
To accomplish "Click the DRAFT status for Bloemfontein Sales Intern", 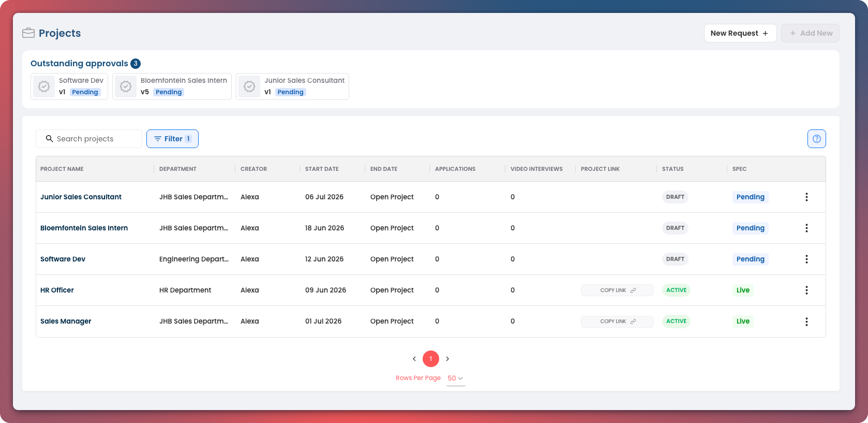I will click(675, 228).
